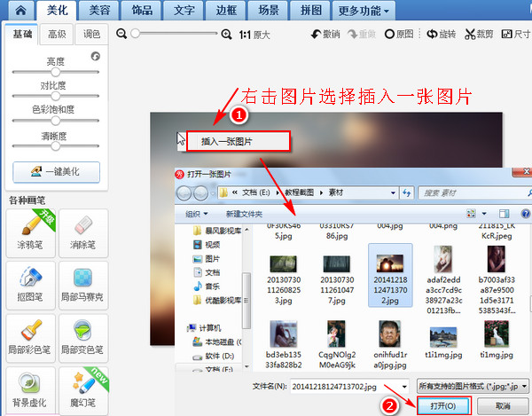
Task: Open the 场景 tab
Action: (268, 10)
